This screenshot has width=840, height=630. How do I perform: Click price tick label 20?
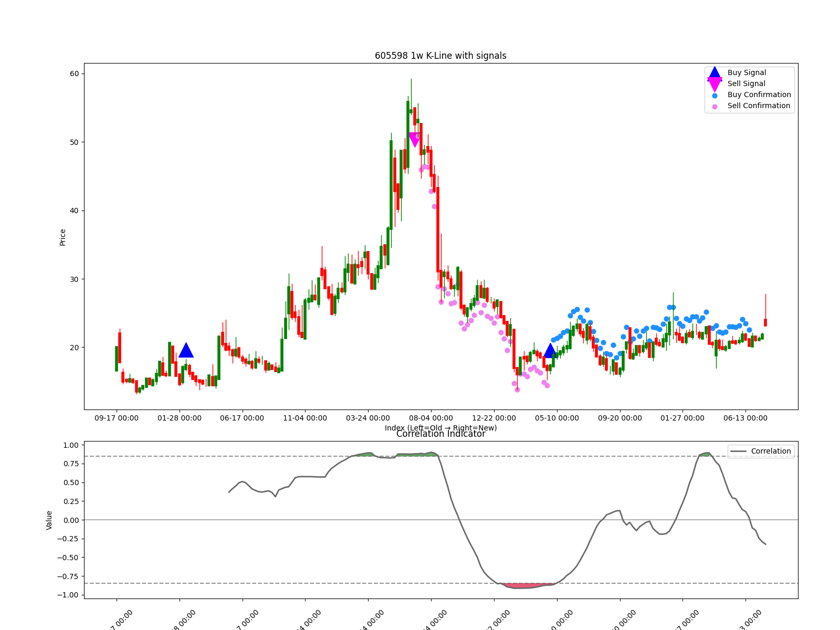tap(75, 348)
